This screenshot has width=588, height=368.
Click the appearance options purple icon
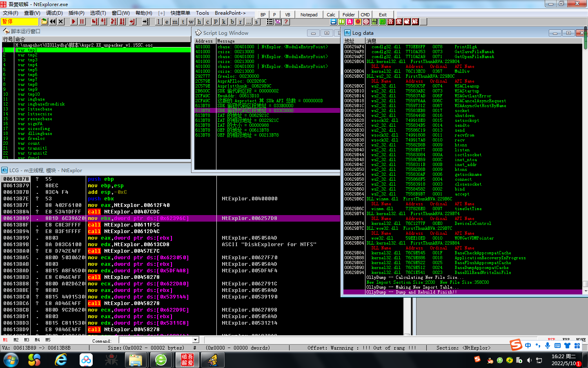pyautogui.click(x=278, y=22)
